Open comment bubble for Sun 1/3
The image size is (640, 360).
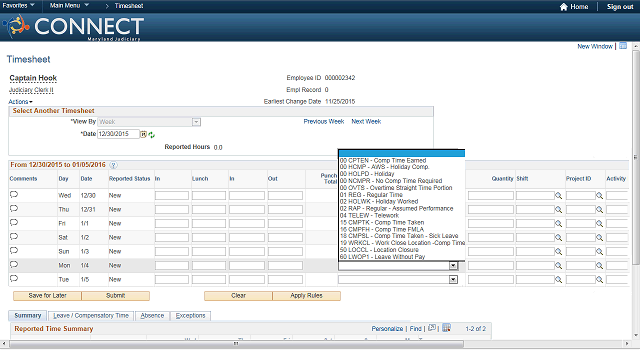click(x=14, y=250)
